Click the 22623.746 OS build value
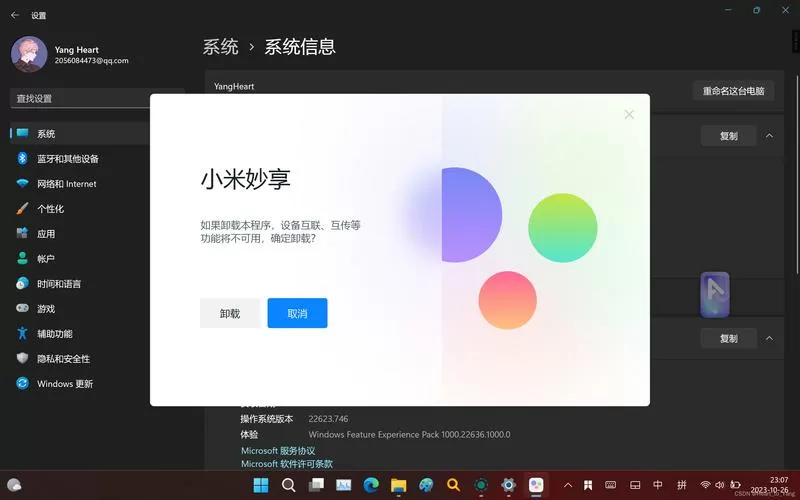This screenshot has width=800, height=500. pos(328,419)
